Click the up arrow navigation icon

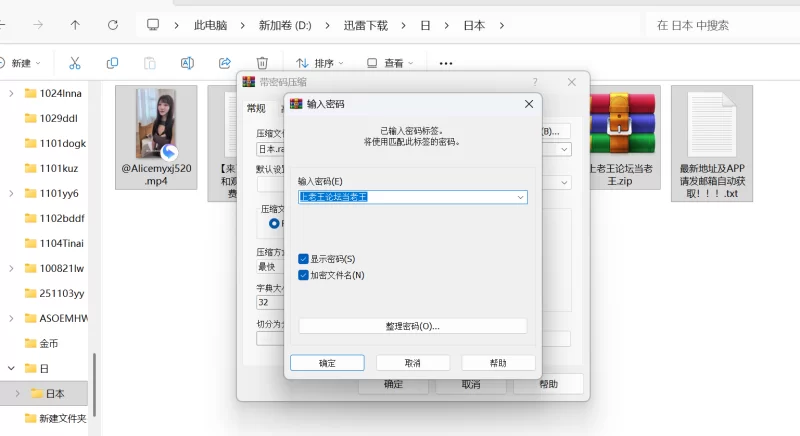(x=76, y=25)
